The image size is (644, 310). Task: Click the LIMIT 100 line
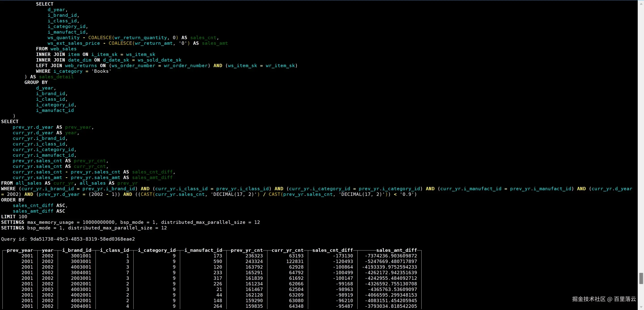pos(14,217)
